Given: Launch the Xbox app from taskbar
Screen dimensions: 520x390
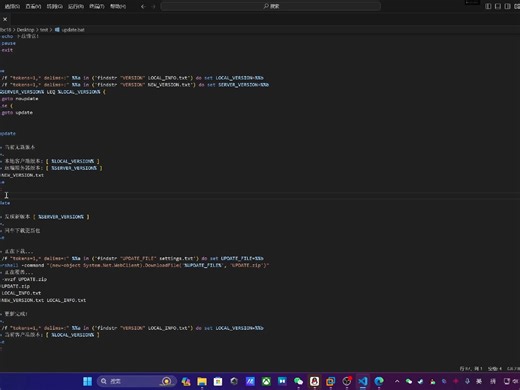Looking at the screenshot, I should [266, 381].
